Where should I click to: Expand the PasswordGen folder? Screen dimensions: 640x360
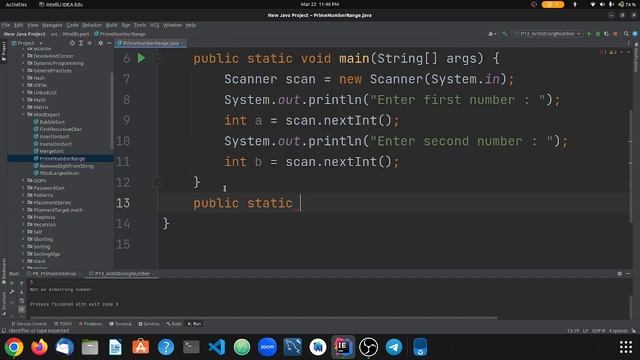[24, 188]
